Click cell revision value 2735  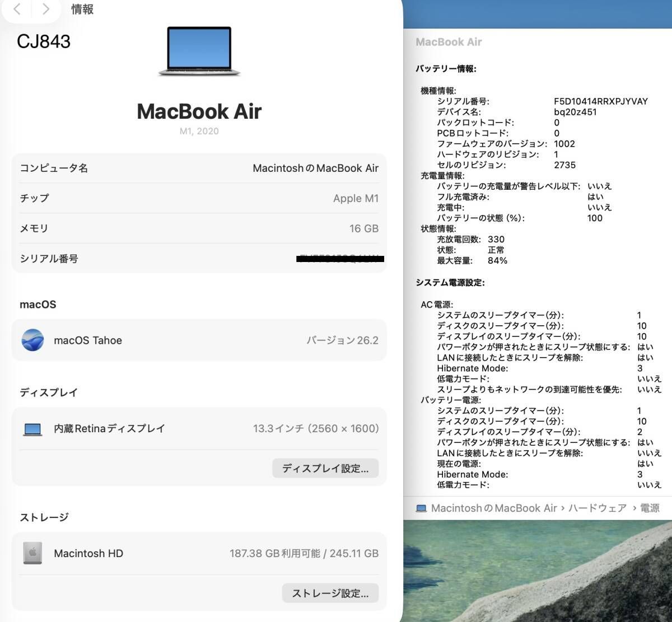[564, 165]
